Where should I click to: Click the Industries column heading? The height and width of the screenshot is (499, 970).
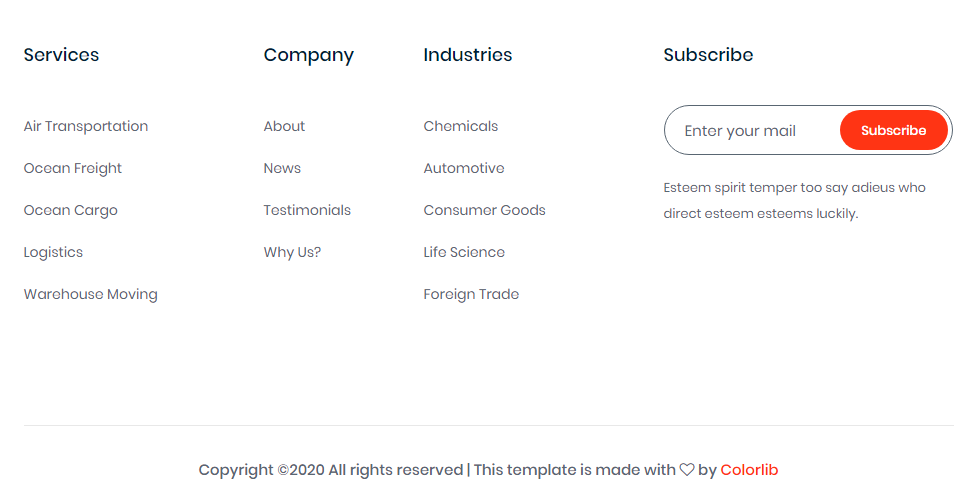[x=468, y=55]
